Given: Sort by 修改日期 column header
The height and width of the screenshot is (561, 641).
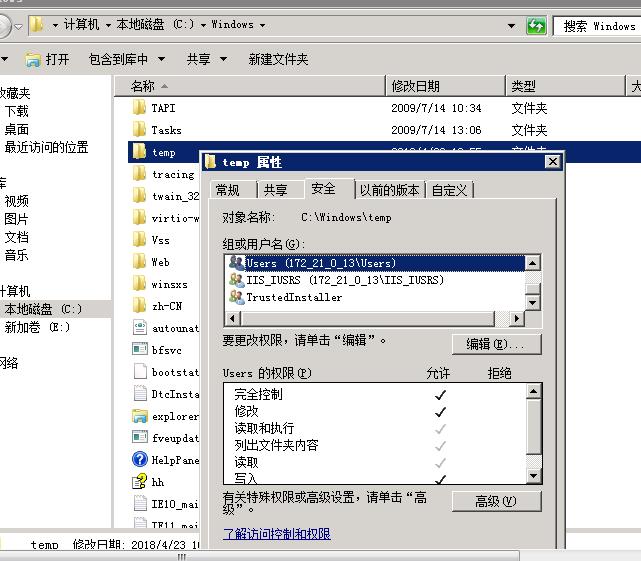Looking at the screenshot, I should [415, 86].
